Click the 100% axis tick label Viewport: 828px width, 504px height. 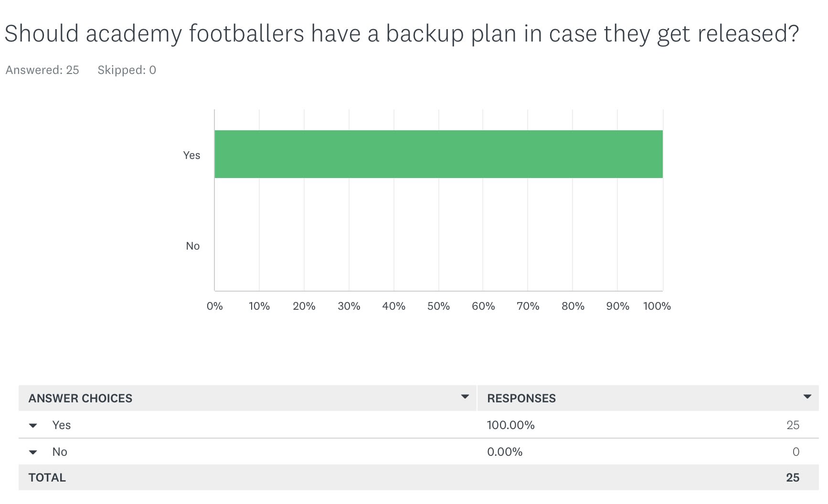[x=657, y=306]
